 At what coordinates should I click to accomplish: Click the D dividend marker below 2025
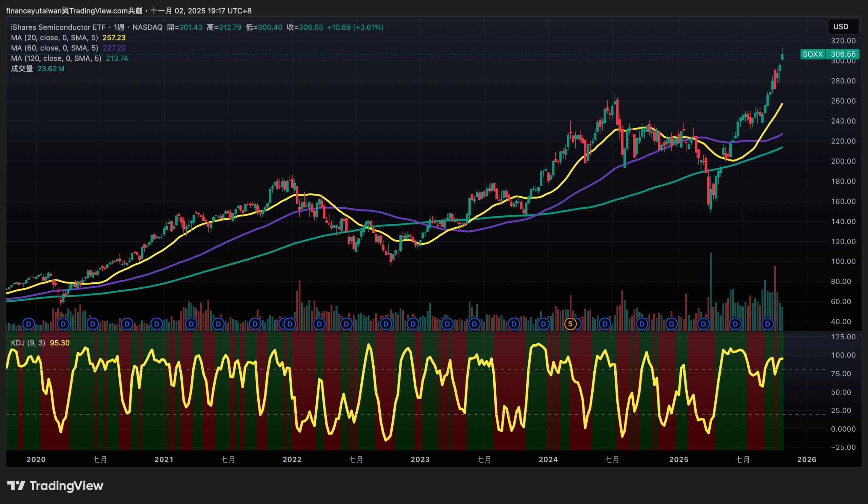(x=671, y=324)
